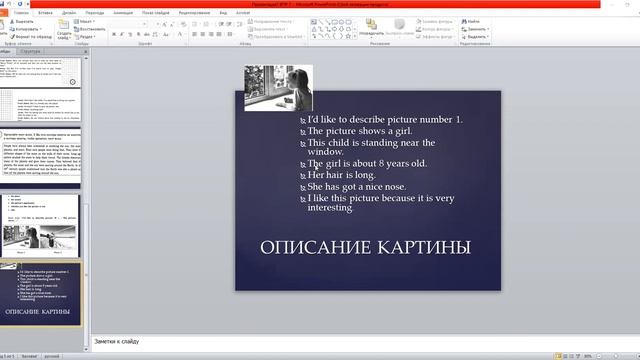Click the Reset (Восстановить) slide button
The height and width of the screenshot is (360, 640).
90,29
